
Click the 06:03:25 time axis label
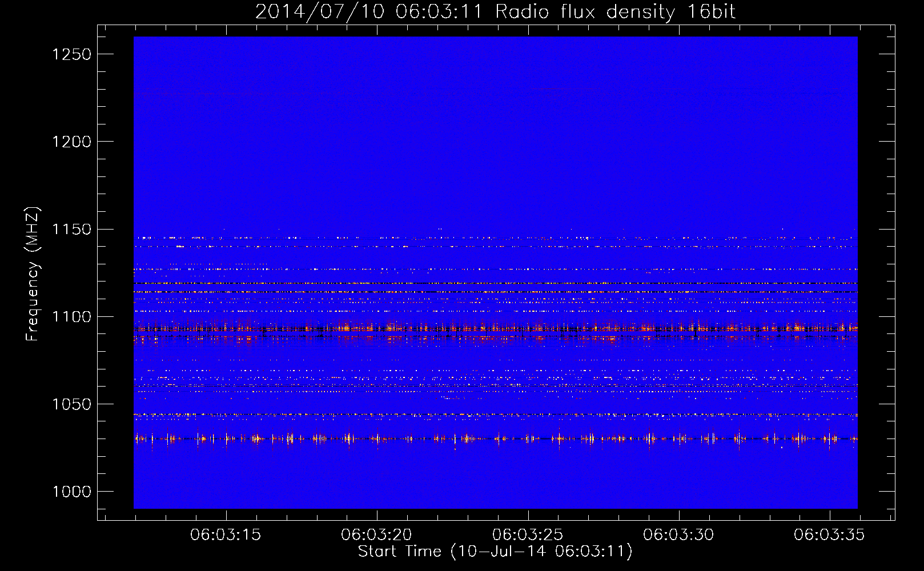[528, 535]
